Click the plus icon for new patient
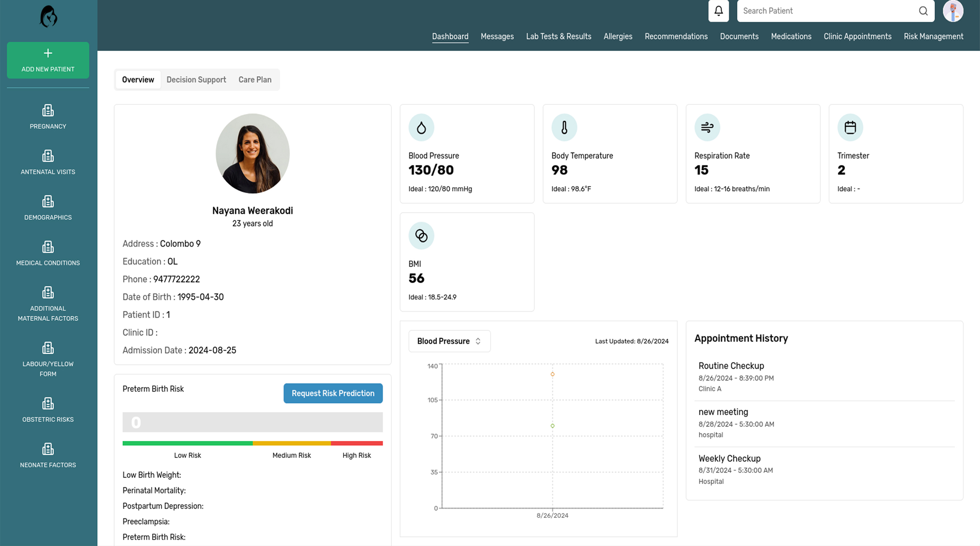Screen dimensions: 980x546 tap(48, 53)
